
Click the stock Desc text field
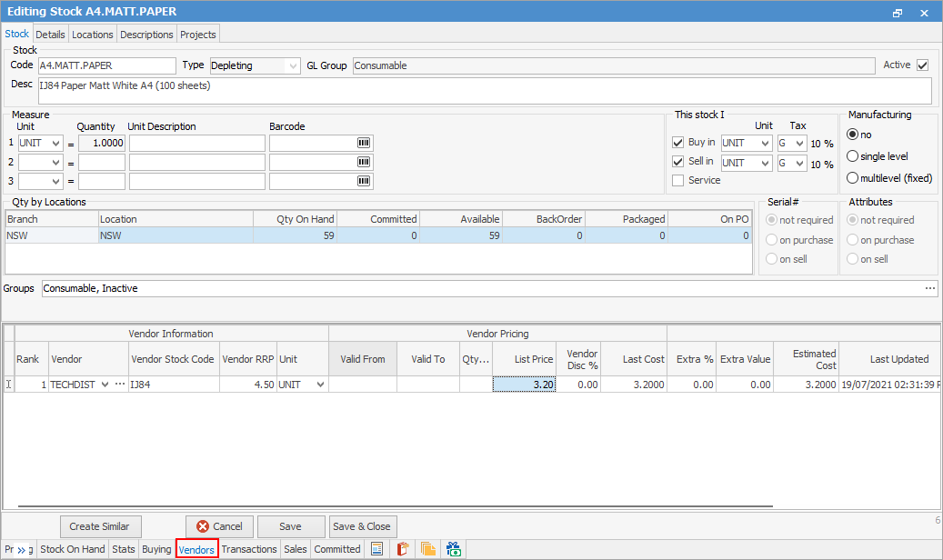[484, 91]
